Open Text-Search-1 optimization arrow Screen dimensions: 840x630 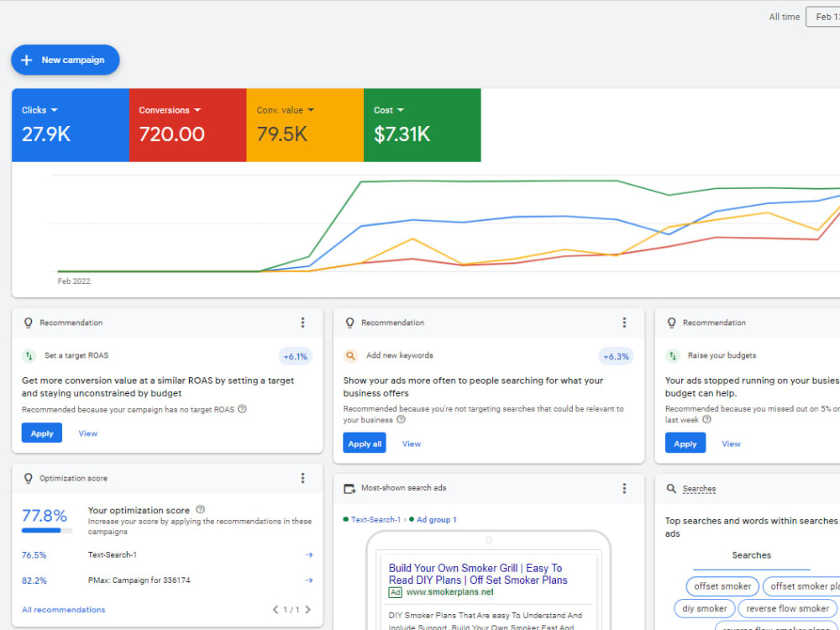coord(308,555)
